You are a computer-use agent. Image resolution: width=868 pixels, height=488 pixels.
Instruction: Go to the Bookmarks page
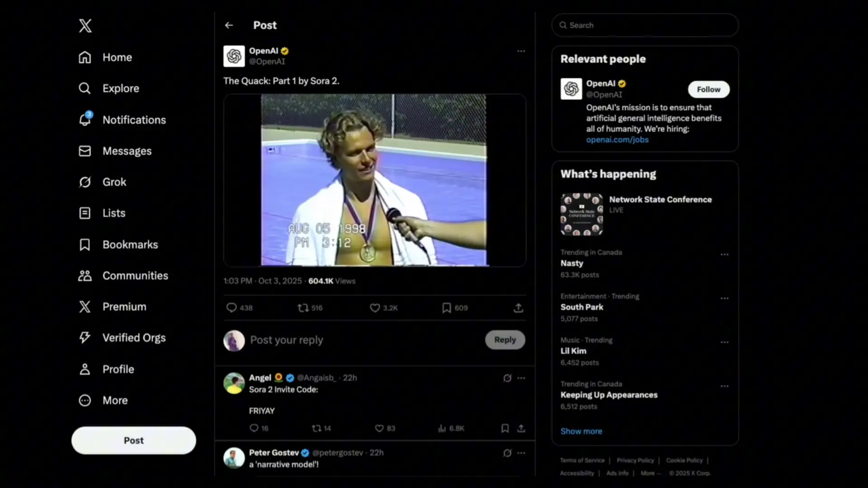85,244
